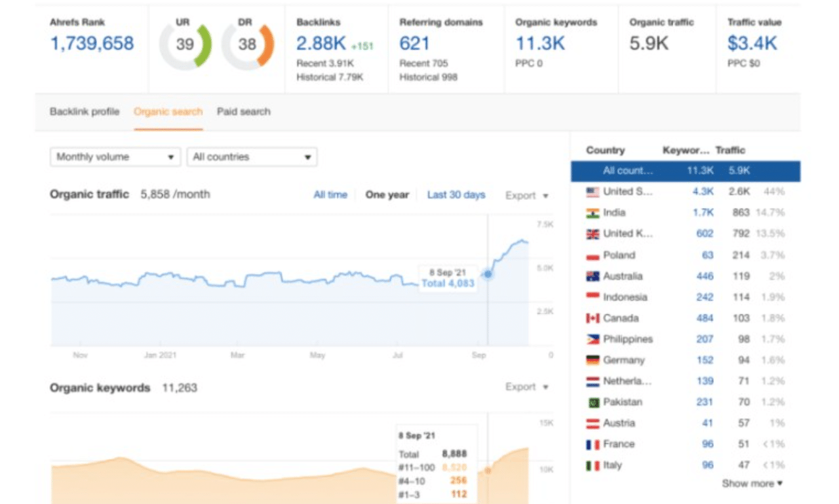Expand Export menu for Organic keywords

(526, 387)
